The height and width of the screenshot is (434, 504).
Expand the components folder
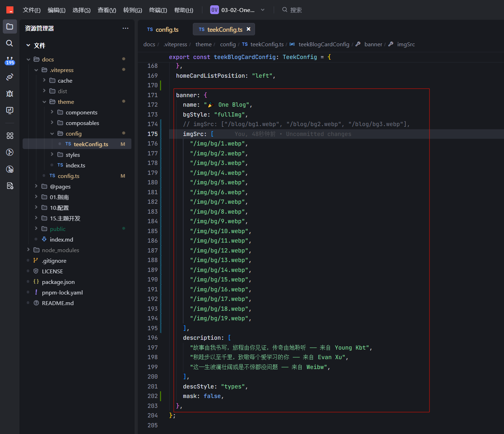[x=52, y=112]
